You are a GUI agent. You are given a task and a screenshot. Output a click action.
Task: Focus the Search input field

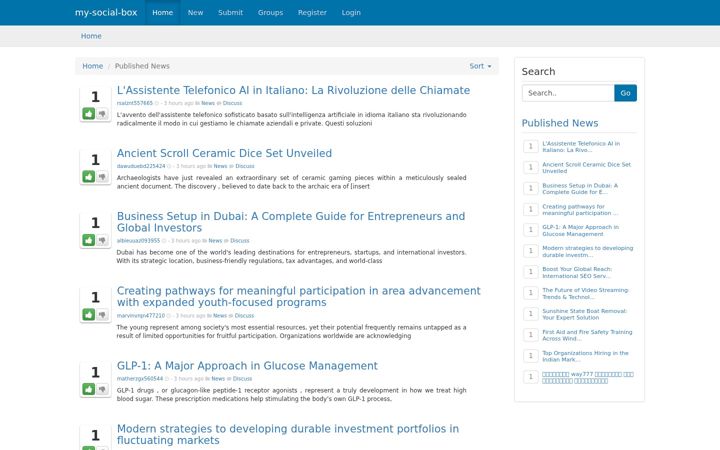(568, 93)
